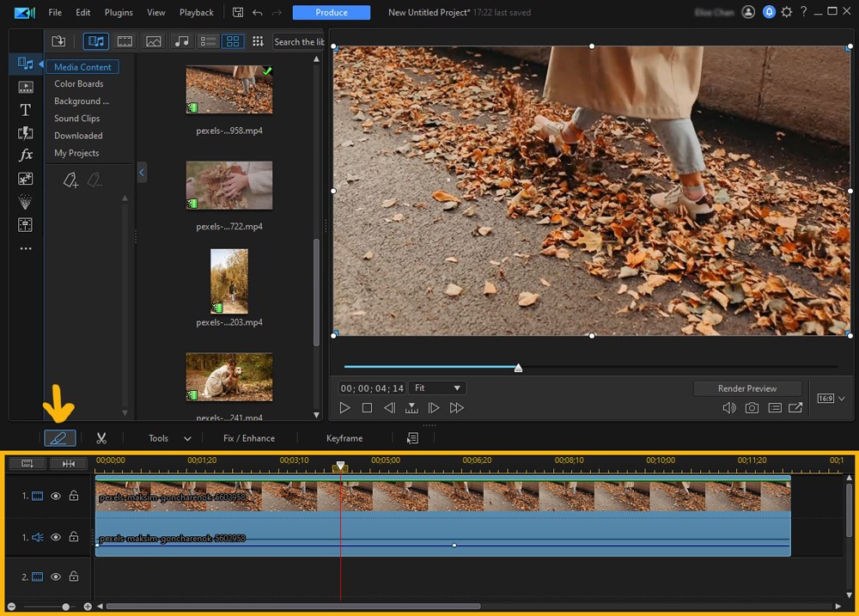Fast forward the preview
Image resolution: width=859 pixels, height=616 pixels.
[456, 408]
